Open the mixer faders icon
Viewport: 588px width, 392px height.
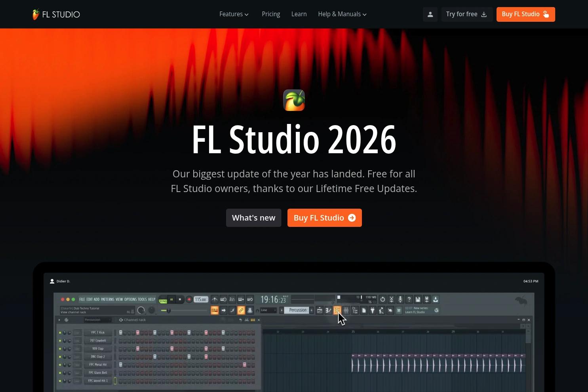pos(346,310)
